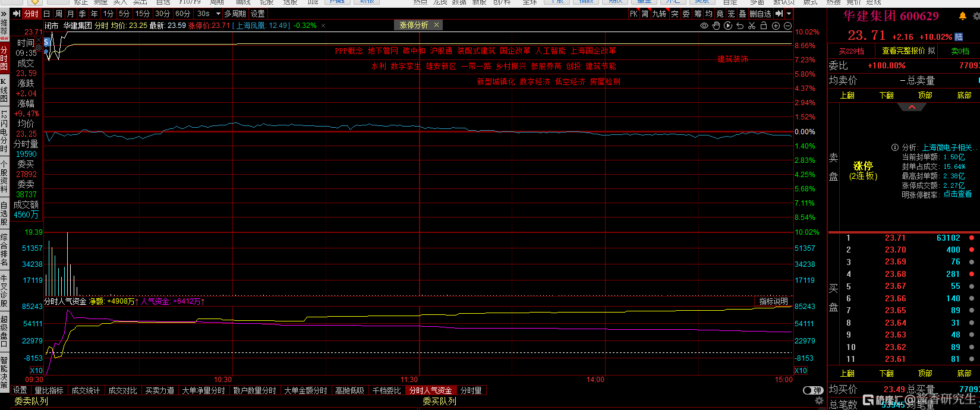The width and height of the screenshot is (980, 410).
Task: Select the scissors cut tool icon
Action: click(x=752, y=26)
